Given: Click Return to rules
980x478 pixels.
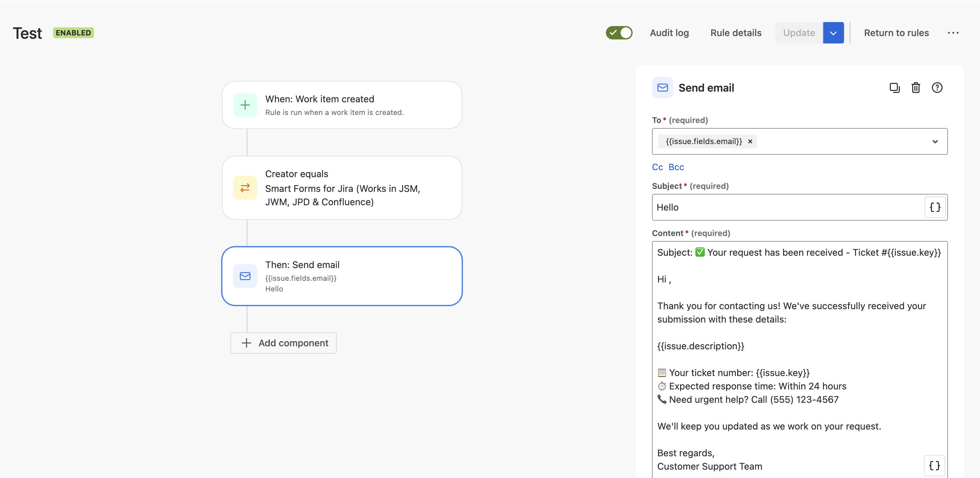Looking at the screenshot, I should coord(896,33).
